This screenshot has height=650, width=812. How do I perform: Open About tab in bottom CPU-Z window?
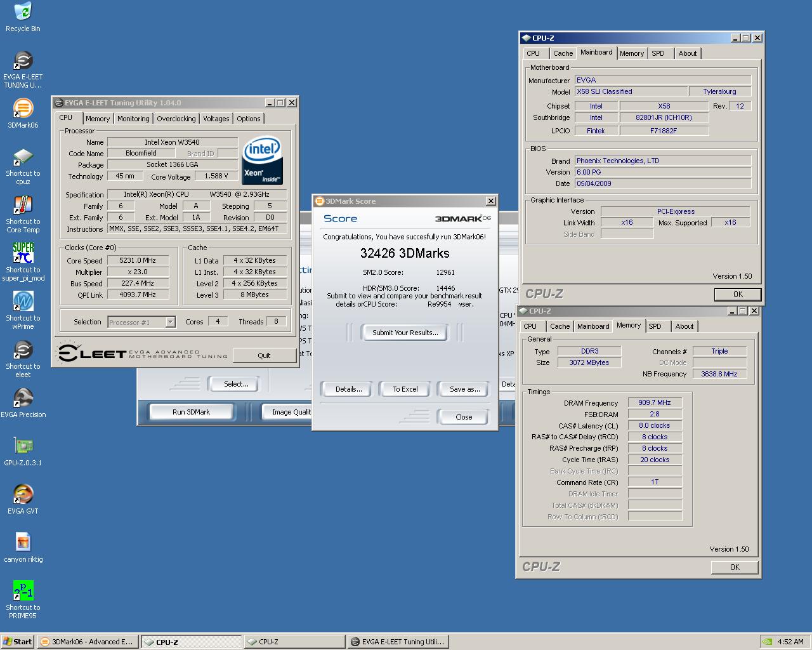pos(684,326)
